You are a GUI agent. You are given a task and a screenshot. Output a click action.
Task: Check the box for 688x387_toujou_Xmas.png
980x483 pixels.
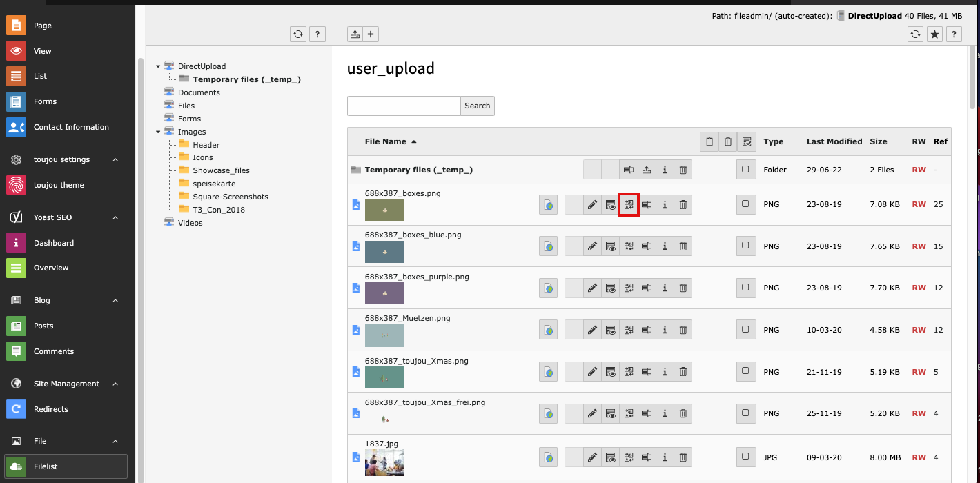745,372
